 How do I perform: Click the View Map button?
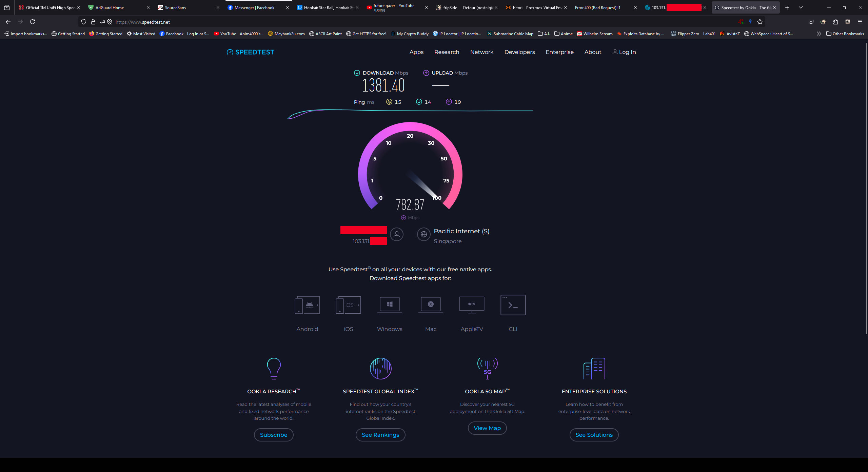[x=487, y=428]
